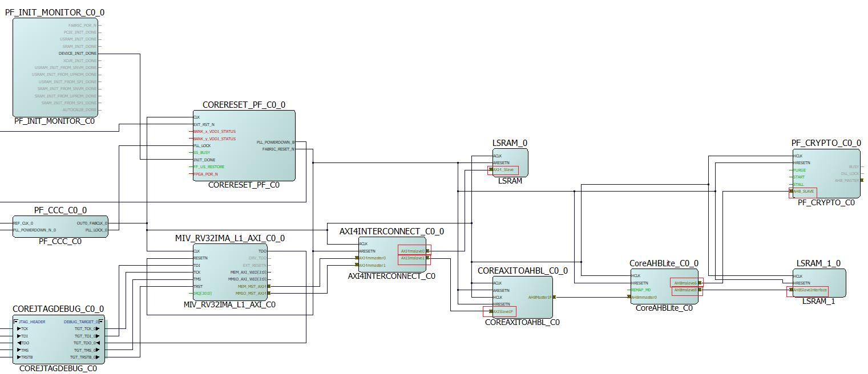868x374 pixels.
Task: Click the TRSTB pin on COREJTAGDEBUG
Action: 25,357
